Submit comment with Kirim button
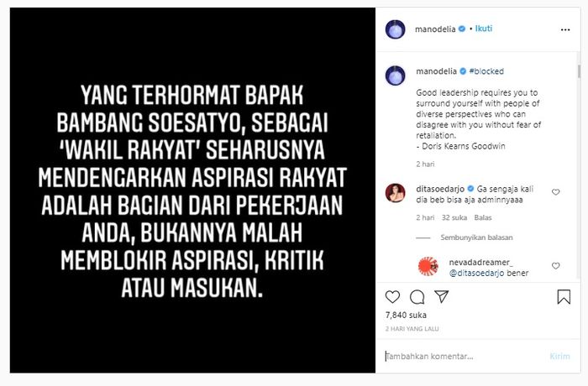This screenshot has height=386, width=588. [559, 357]
